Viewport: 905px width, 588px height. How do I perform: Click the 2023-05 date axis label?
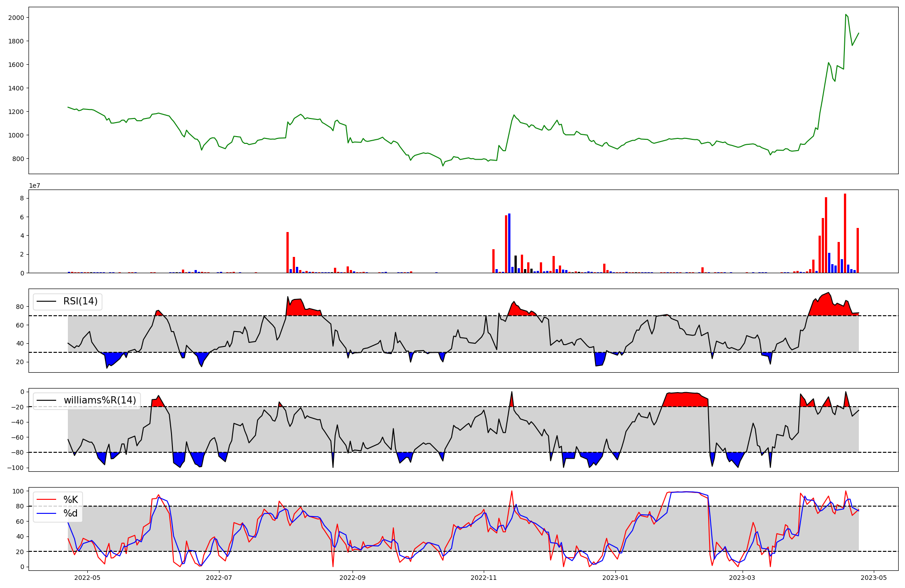pos(874,578)
